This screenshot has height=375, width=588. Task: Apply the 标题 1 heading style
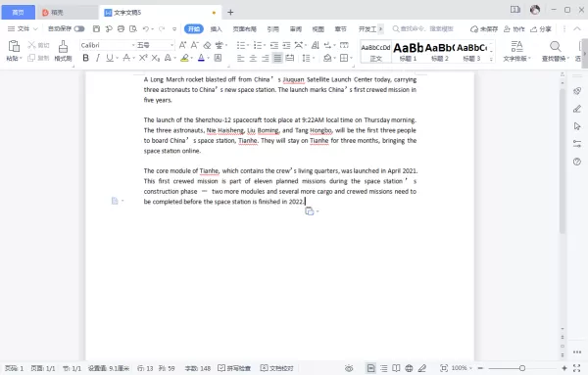point(408,51)
